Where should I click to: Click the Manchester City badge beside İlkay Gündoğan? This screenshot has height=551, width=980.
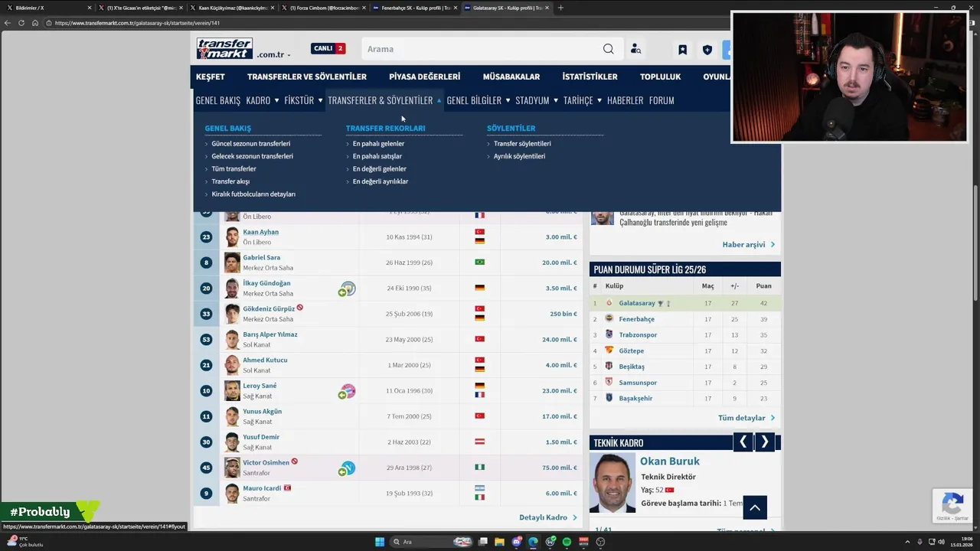[348, 288]
